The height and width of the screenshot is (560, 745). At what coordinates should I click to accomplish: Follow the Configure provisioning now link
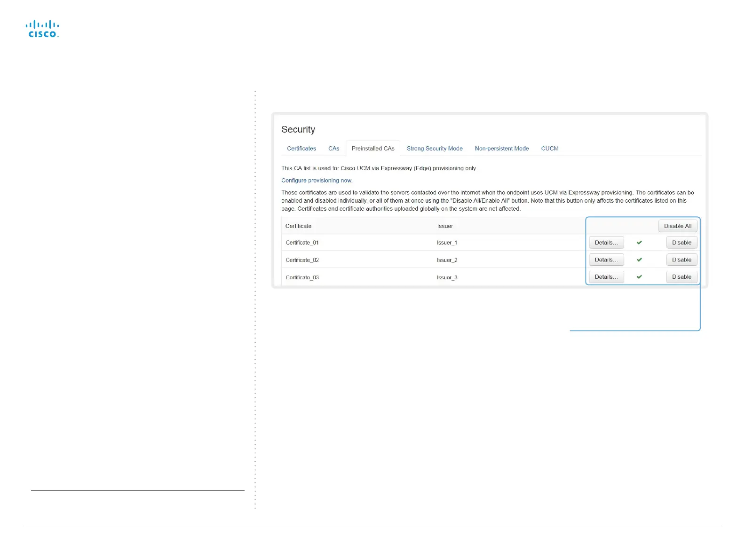point(317,181)
